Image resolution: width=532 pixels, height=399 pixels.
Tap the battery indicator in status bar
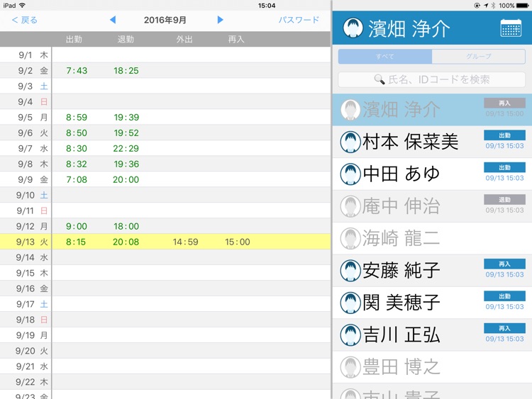pyautogui.click(x=522, y=6)
